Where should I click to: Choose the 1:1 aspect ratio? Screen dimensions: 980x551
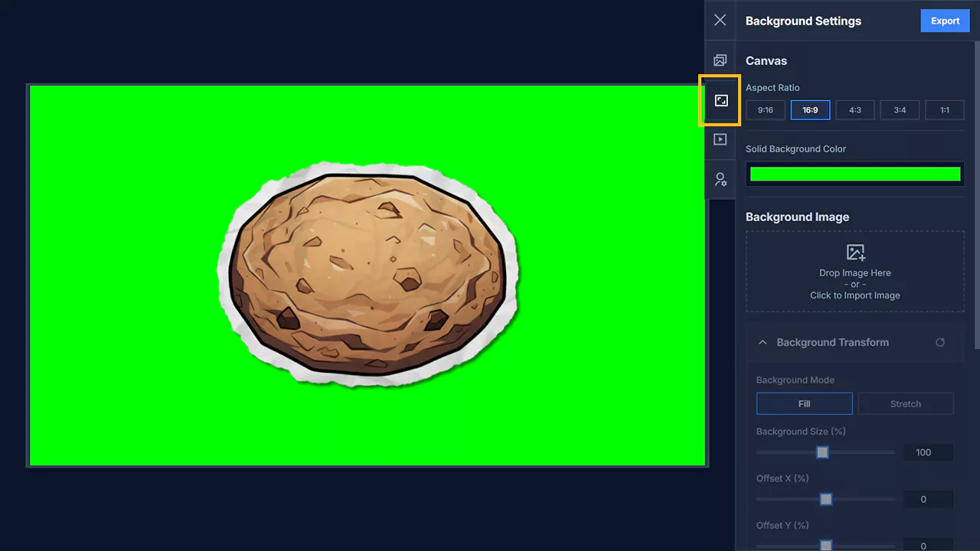(945, 110)
